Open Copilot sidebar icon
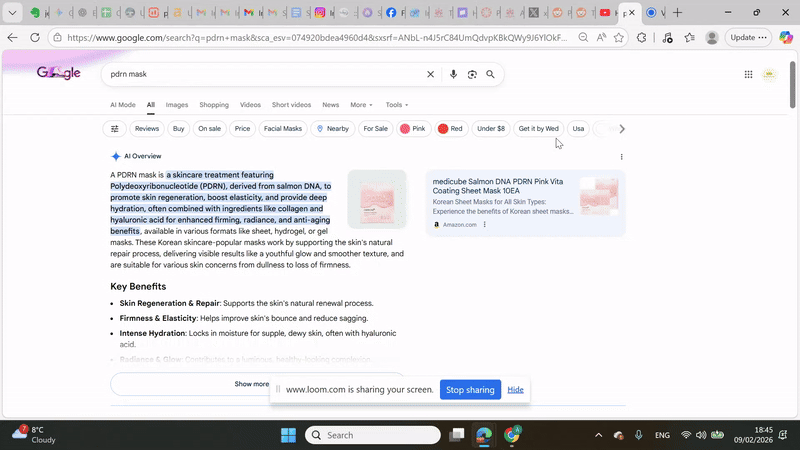 (x=786, y=37)
